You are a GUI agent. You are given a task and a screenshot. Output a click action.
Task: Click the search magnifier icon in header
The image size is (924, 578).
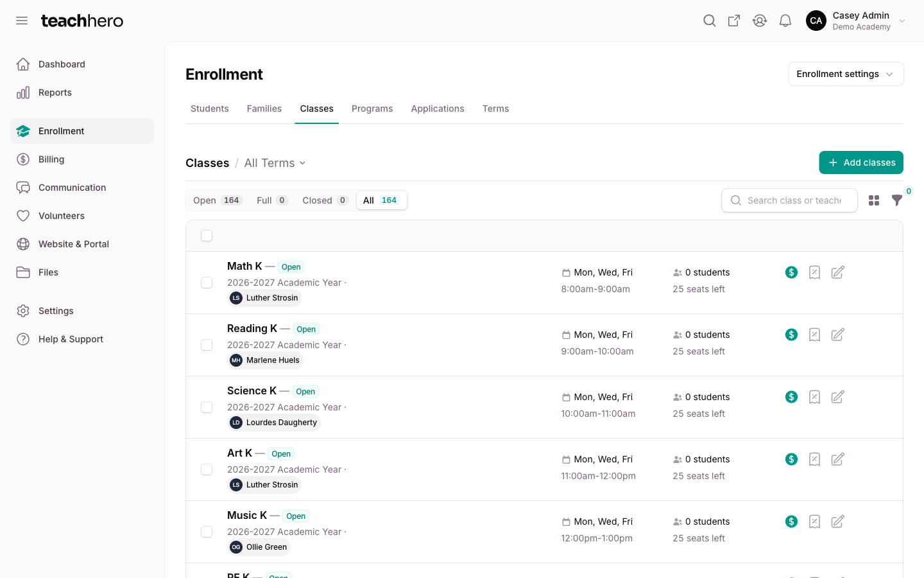(709, 21)
